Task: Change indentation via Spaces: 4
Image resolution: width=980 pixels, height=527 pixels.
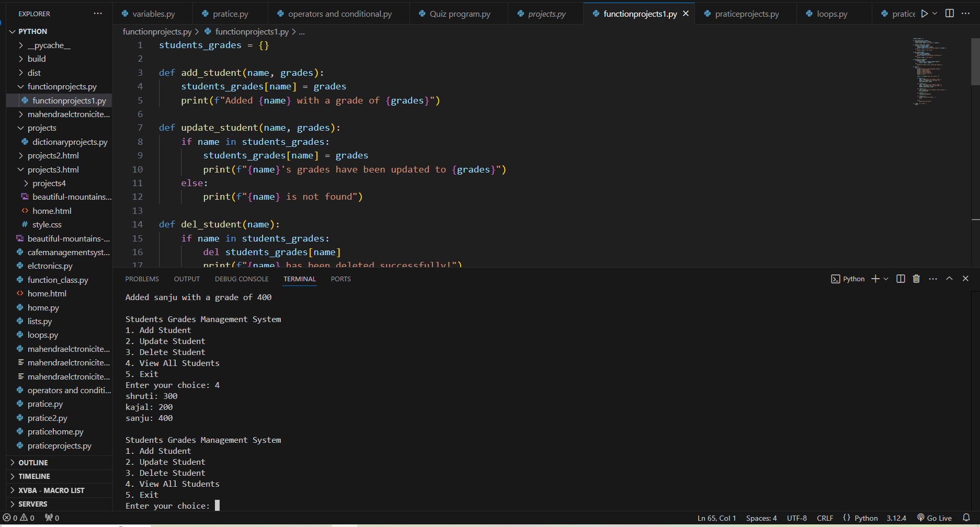Action: pos(761,518)
